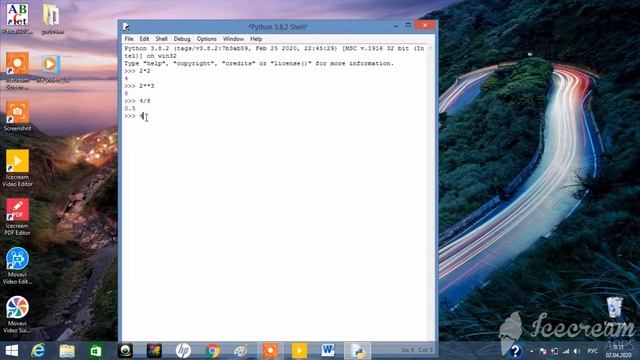This screenshot has width=640, height=360.
Task: Maximize the Python Shell window
Action: coord(408,26)
